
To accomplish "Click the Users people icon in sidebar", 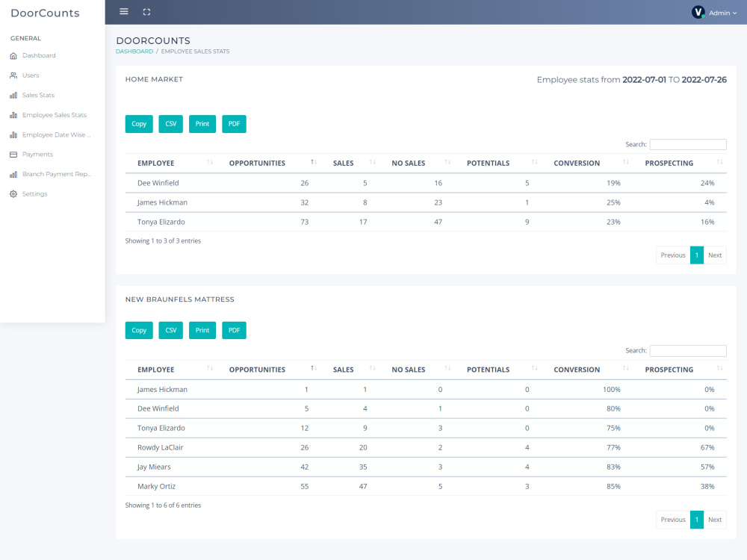I will 13,75.
